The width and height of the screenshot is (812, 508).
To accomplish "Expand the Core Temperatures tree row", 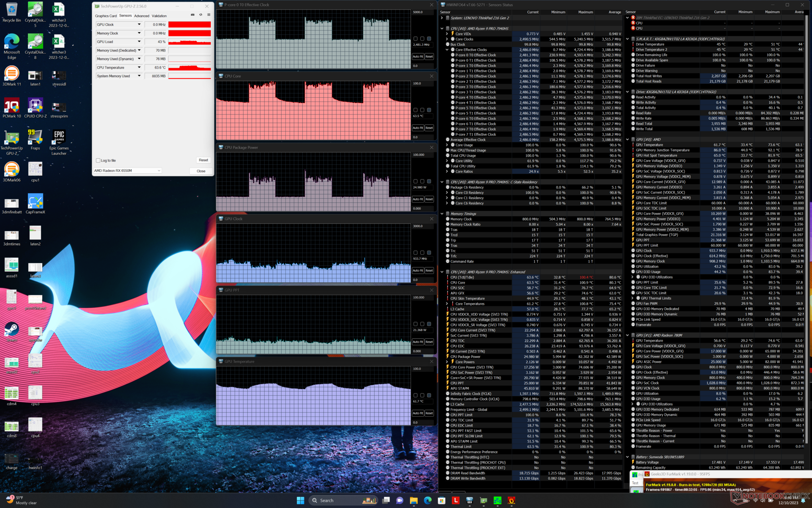I will 447,304.
